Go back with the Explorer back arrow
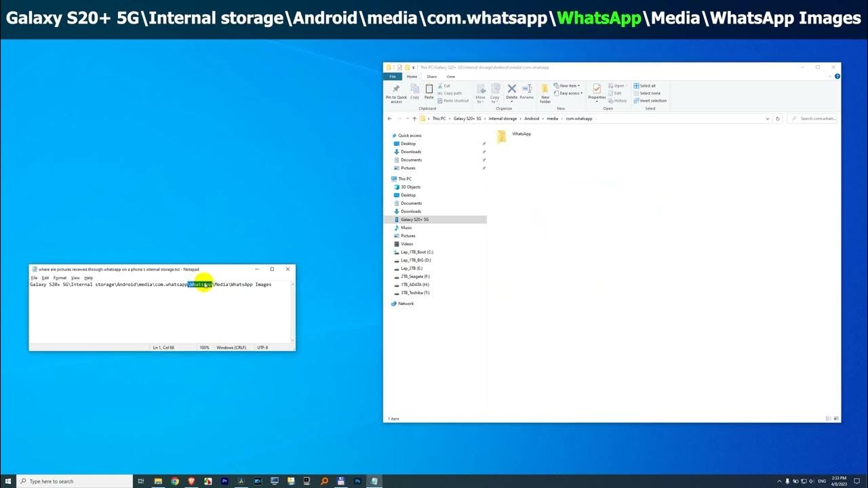 pyautogui.click(x=390, y=119)
